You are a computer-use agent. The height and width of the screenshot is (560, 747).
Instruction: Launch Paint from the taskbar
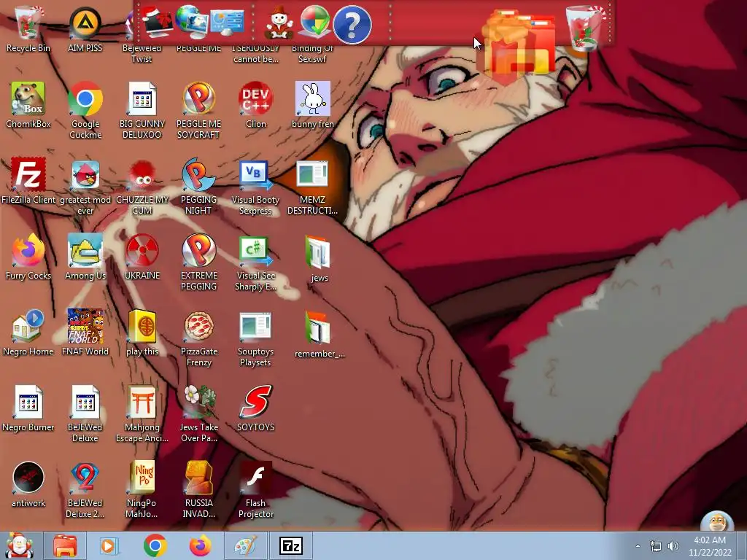pos(246,545)
